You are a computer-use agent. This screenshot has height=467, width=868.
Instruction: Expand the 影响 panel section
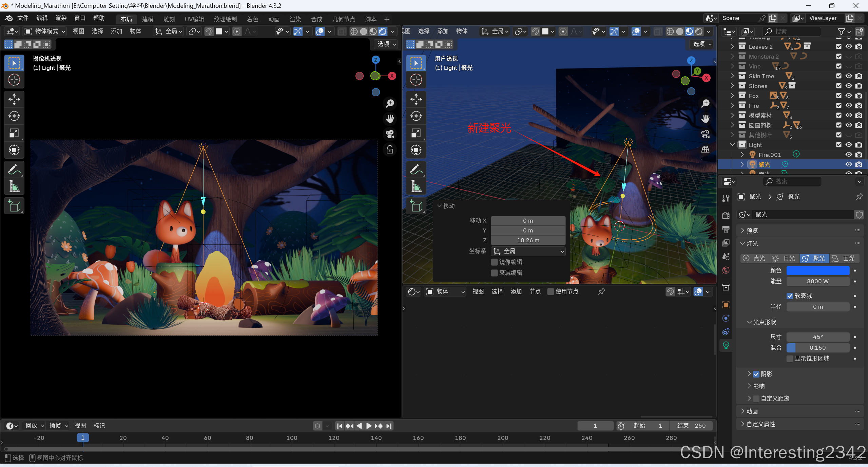click(758, 386)
